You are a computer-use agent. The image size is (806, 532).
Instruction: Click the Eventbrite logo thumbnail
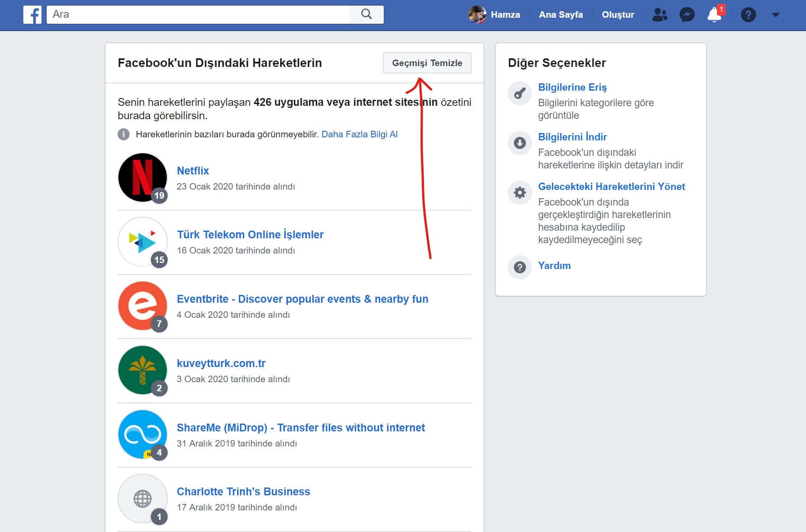pos(143,306)
